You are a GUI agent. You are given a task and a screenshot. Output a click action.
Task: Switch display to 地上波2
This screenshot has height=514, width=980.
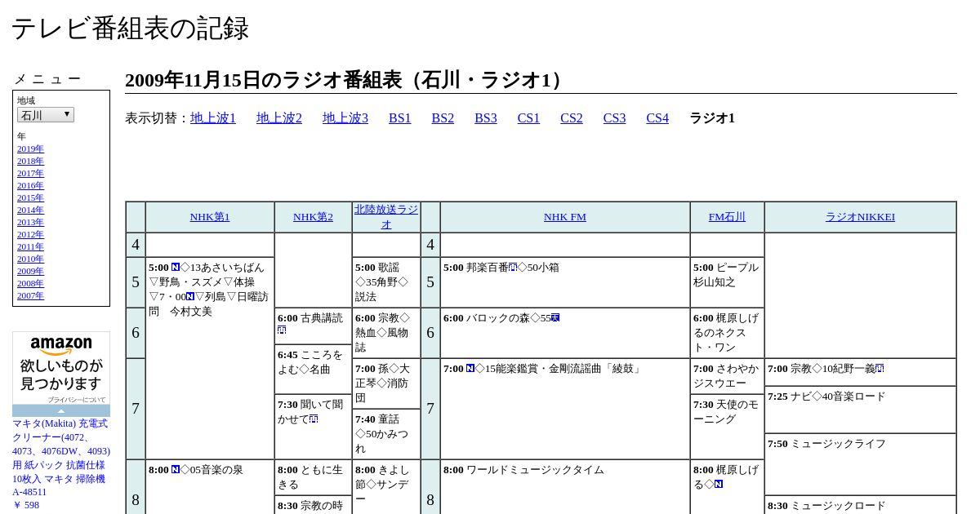(x=279, y=118)
